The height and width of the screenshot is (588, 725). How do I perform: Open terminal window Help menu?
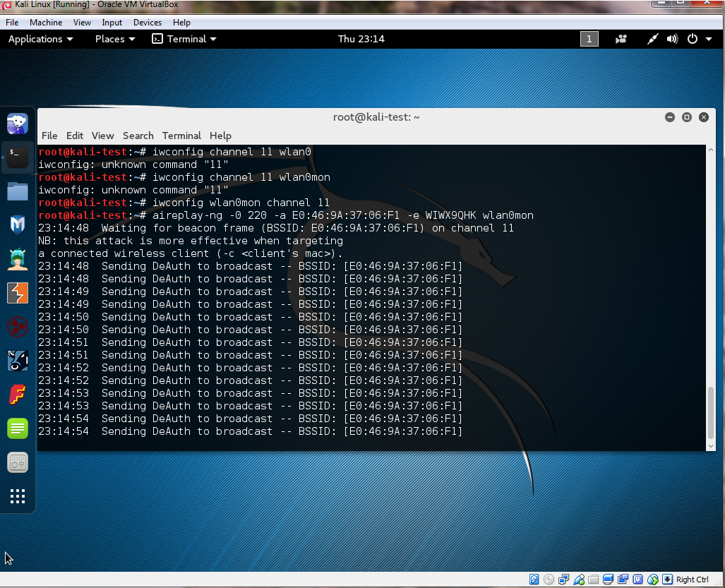(x=220, y=136)
